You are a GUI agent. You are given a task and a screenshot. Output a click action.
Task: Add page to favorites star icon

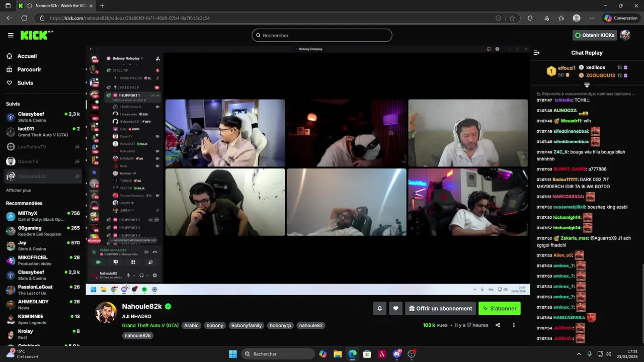coord(512,18)
